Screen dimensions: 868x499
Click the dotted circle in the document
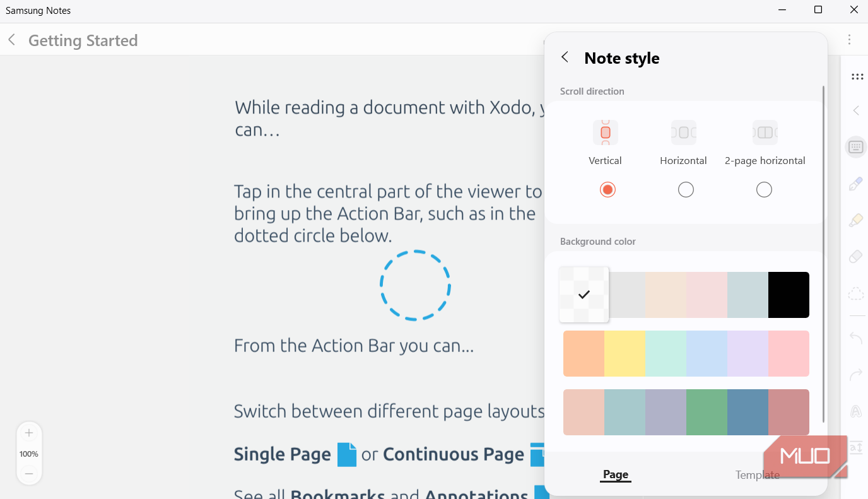[415, 285]
